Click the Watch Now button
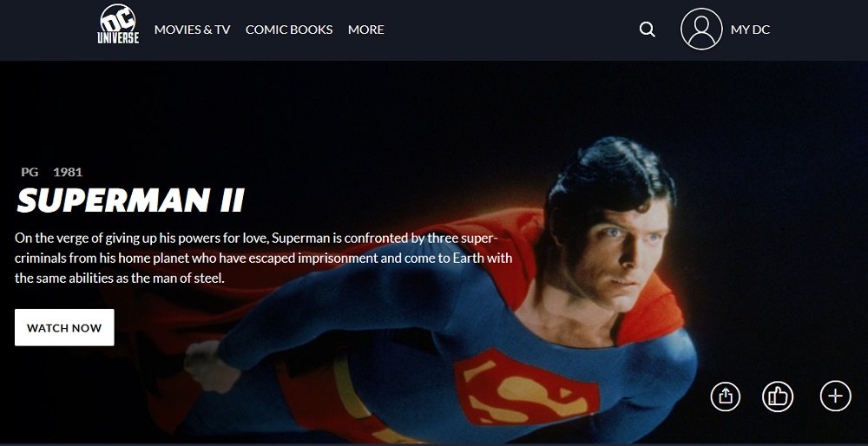Viewport: 868px width, 446px height. pyautogui.click(x=64, y=328)
